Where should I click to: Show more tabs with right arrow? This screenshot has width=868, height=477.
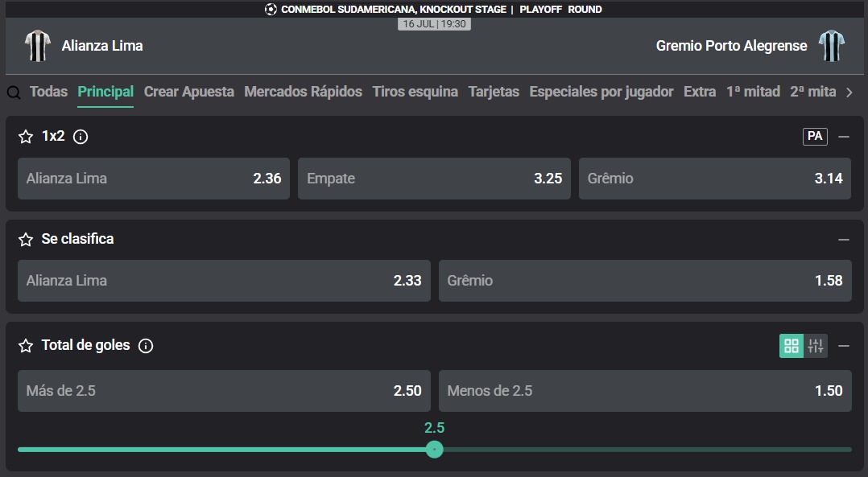click(x=849, y=93)
